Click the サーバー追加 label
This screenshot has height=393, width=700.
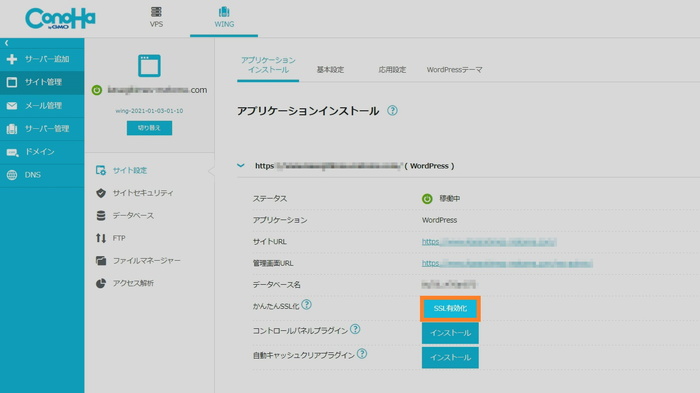[x=47, y=59]
